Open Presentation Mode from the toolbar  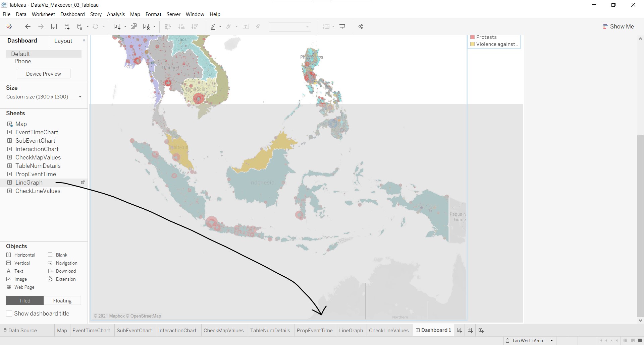pos(342,27)
